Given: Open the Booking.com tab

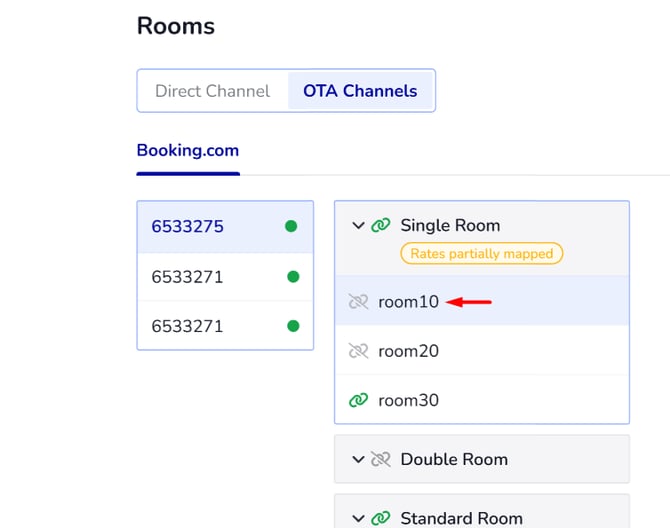Looking at the screenshot, I should [188, 151].
